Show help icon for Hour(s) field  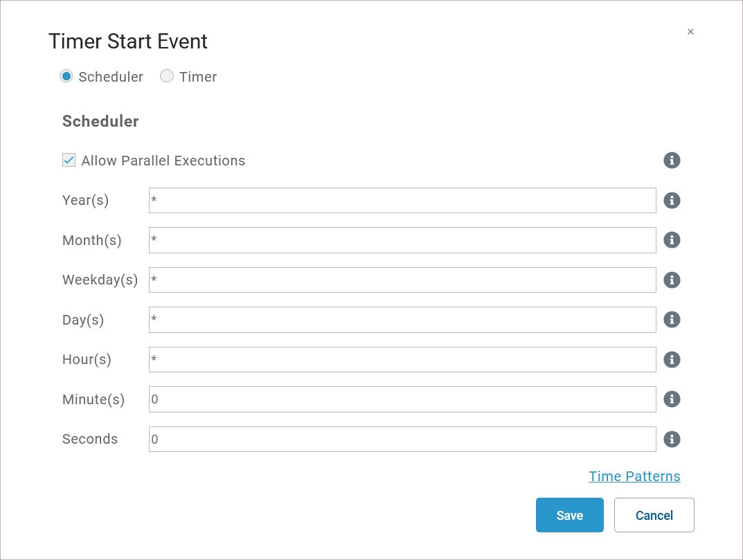point(672,360)
